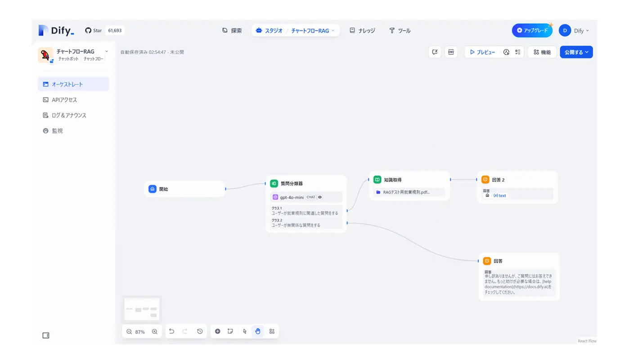This screenshot has height=364, width=629.
Task: Open the conversation variables icon
Action: coord(435,52)
